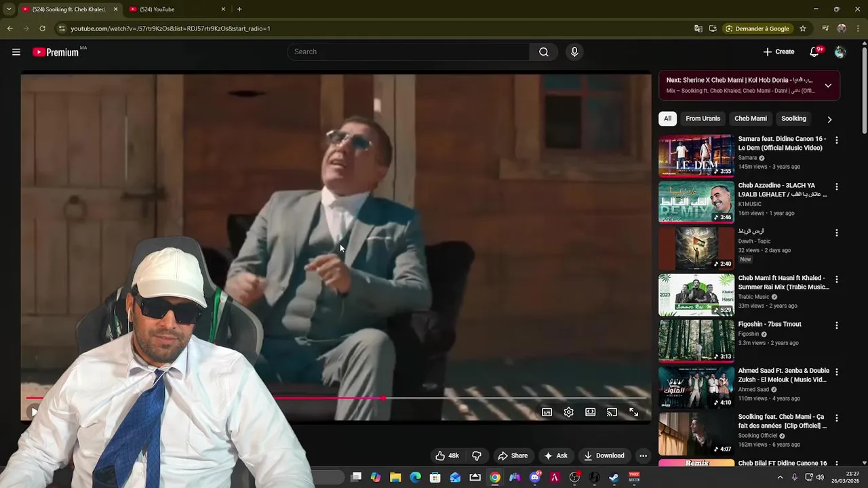Show hidden system tray icons
868x488 pixels.
pos(780,477)
